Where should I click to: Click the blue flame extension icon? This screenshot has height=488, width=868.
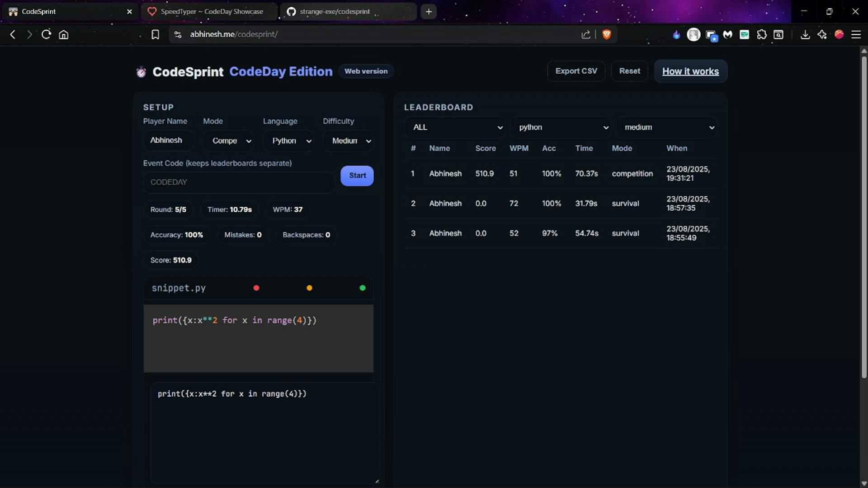[x=676, y=34]
